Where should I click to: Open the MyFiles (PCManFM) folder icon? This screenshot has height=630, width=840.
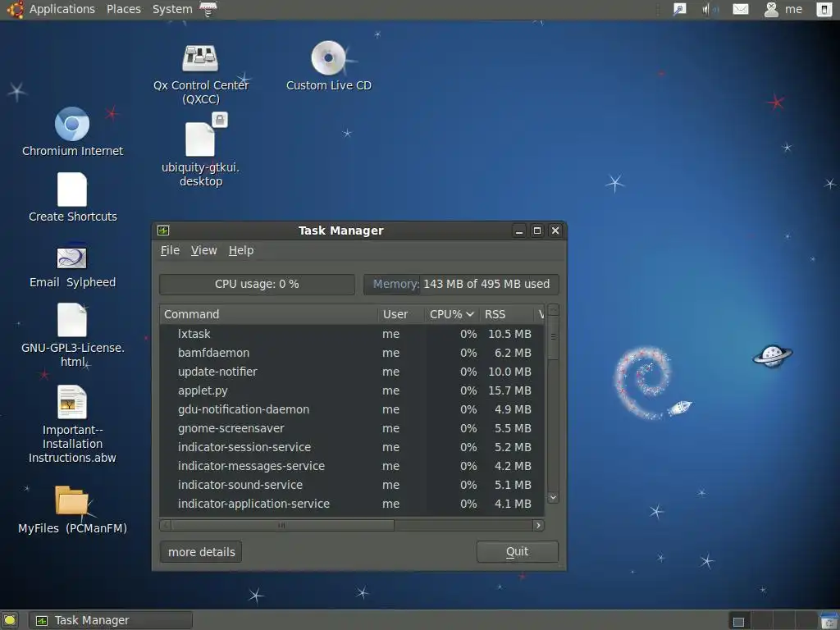[72, 500]
